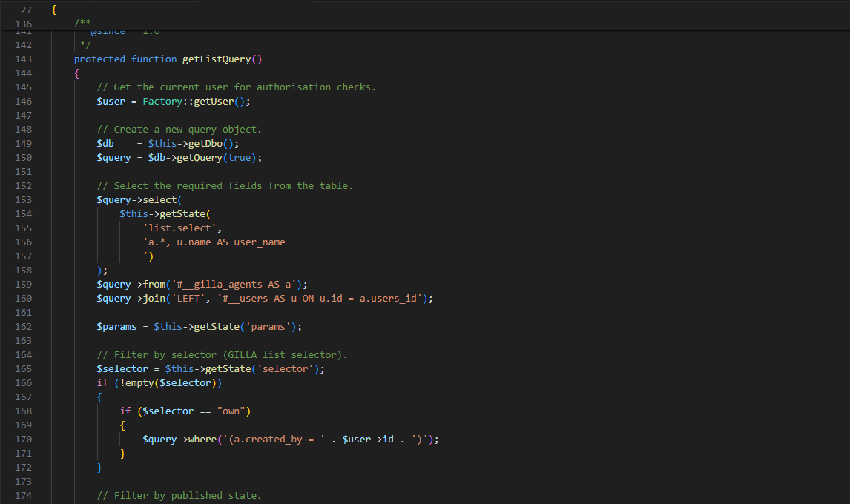Click sticky scroll line 27 opening brace
The height and width of the screenshot is (504, 850).
pos(54,10)
